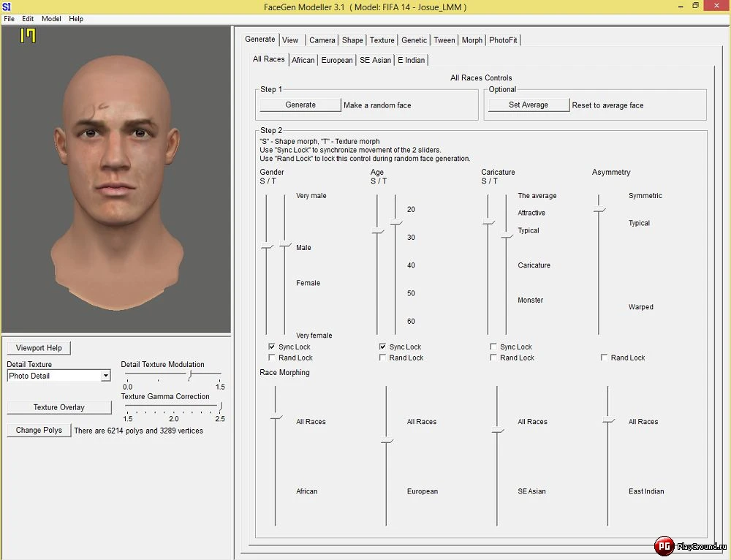Open Viewport Help
This screenshot has width=731, height=560.
point(38,347)
